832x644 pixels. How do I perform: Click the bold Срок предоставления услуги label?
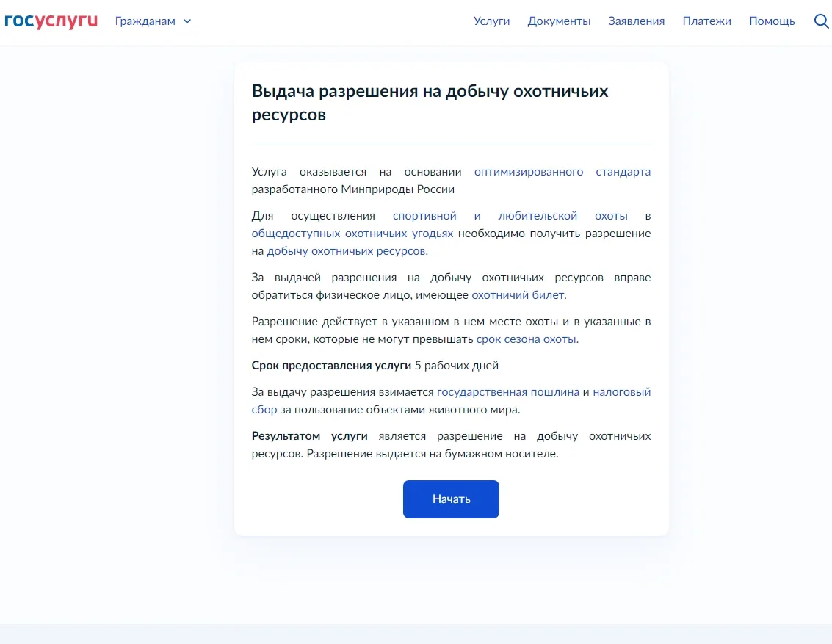click(x=331, y=366)
